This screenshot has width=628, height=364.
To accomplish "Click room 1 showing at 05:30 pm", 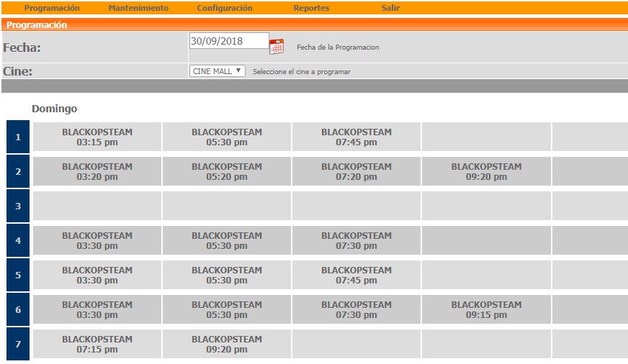I will (x=227, y=137).
